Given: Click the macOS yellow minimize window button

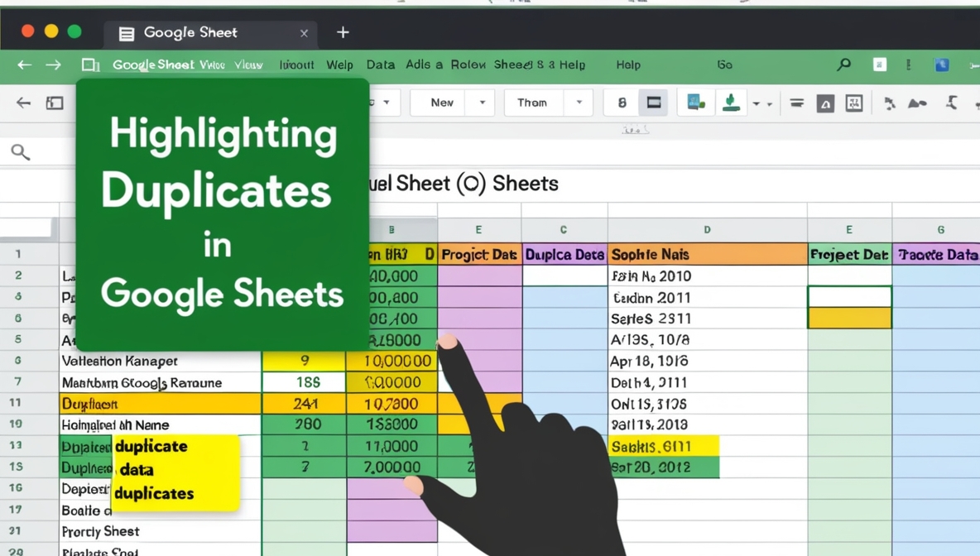Looking at the screenshot, I should pos(51,31).
